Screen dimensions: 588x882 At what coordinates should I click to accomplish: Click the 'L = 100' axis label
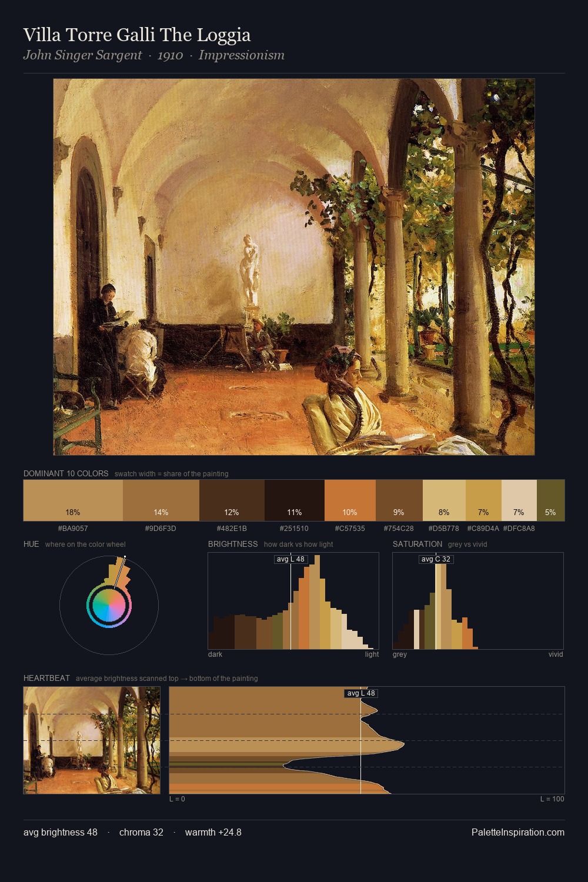tap(552, 799)
